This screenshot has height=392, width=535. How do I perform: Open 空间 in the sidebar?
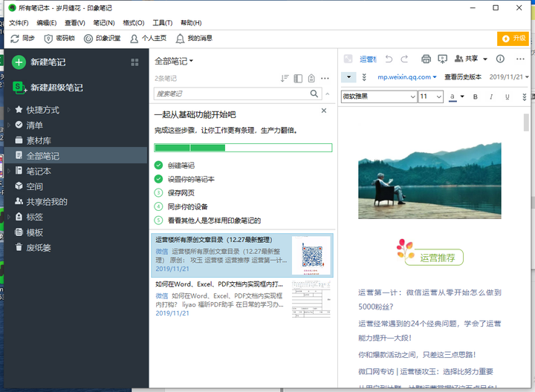76,186
